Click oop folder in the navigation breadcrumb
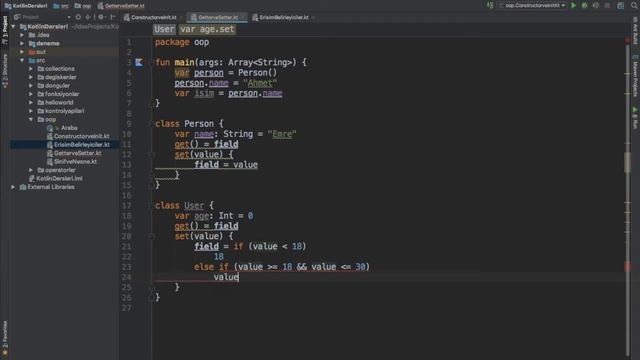Image resolution: width=640 pixels, height=360 pixels. [x=83, y=6]
